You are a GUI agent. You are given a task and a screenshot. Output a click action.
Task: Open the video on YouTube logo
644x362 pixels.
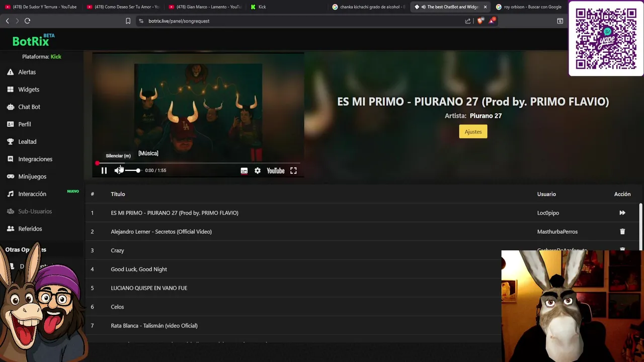pyautogui.click(x=276, y=170)
